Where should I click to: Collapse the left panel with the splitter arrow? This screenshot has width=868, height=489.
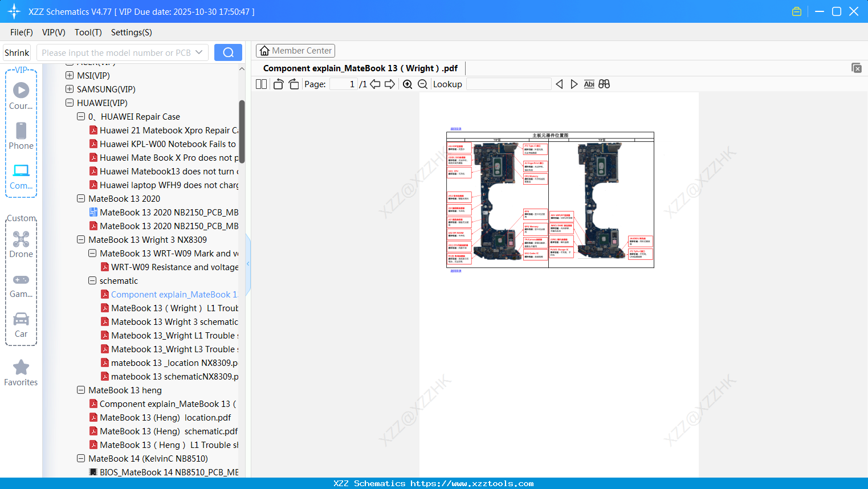pos(248,263)
